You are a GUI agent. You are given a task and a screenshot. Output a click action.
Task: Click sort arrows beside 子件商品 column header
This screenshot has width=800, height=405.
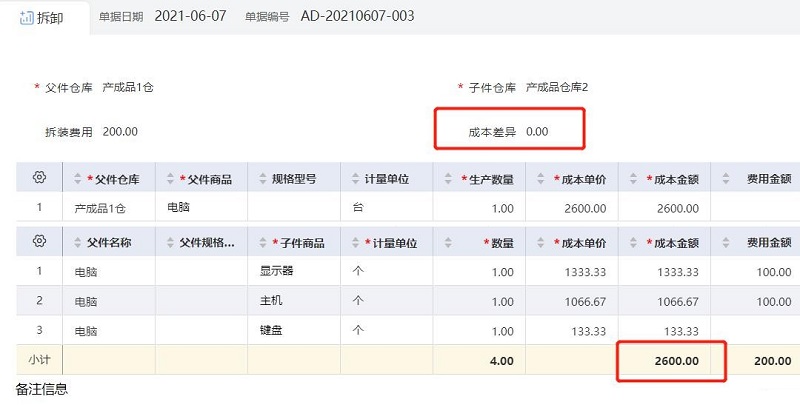pyautogui.click(x=261, y=242)
